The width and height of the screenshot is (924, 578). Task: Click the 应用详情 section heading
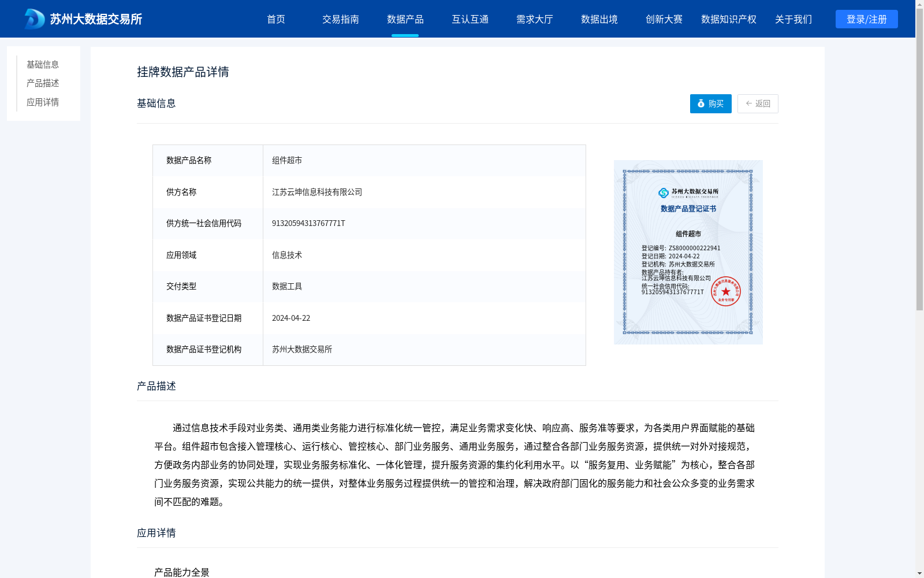click(157, 533)
